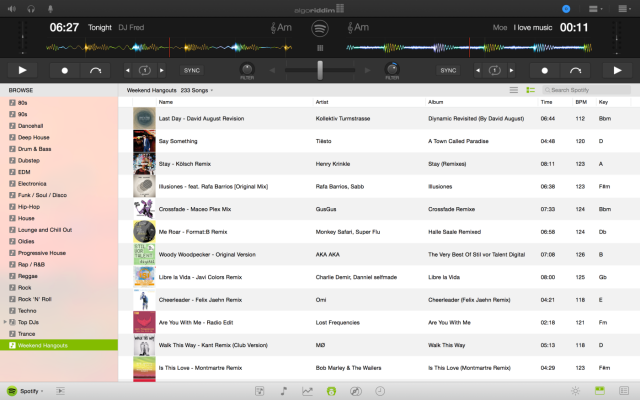The height and width of the screenshot is (400, 640).
Task: Click the Spotify logo between the decks
Action: click(x=319, y=28)
